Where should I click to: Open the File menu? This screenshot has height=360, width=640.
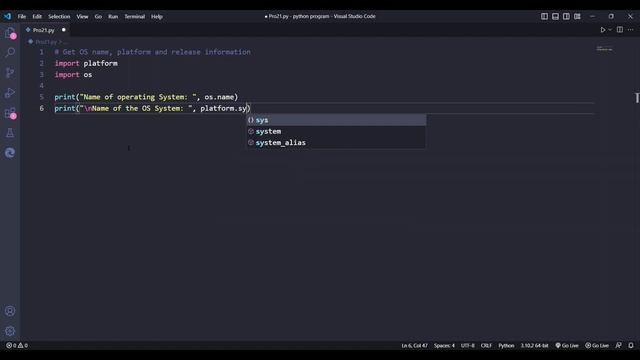coord(22,17)
